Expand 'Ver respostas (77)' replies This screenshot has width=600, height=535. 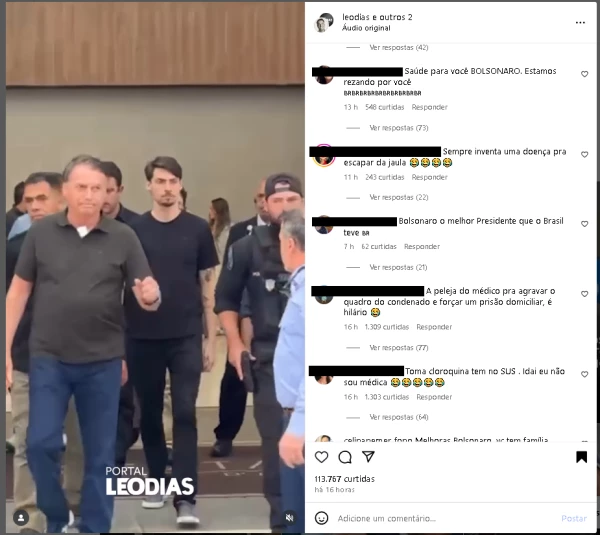pyautogui.click(x=398, y=347)
